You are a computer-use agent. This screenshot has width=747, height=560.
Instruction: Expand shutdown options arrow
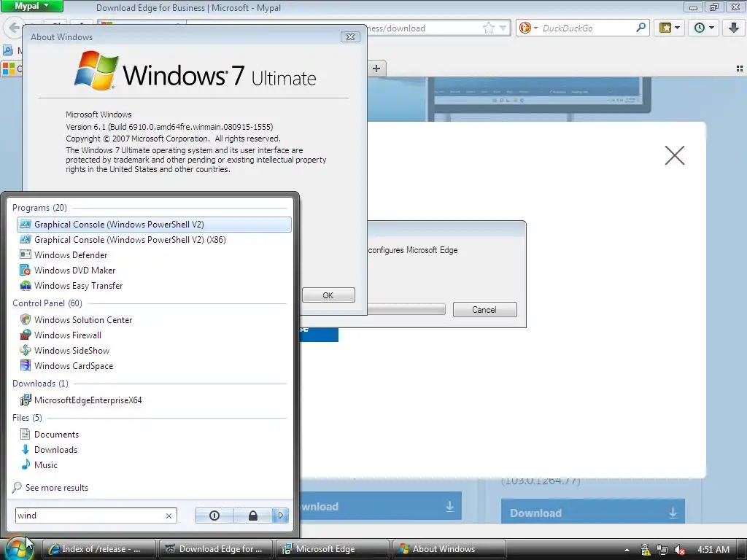click(x=281, y=516)
